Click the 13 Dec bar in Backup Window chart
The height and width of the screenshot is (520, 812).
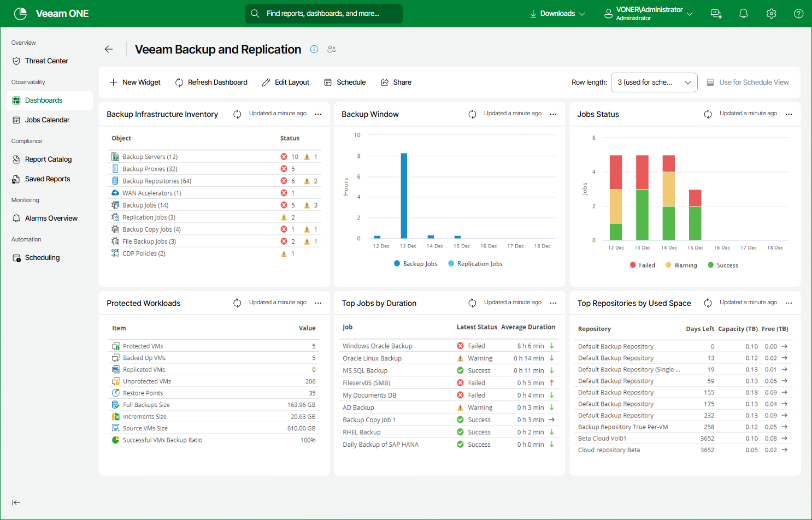click(404, 196)
